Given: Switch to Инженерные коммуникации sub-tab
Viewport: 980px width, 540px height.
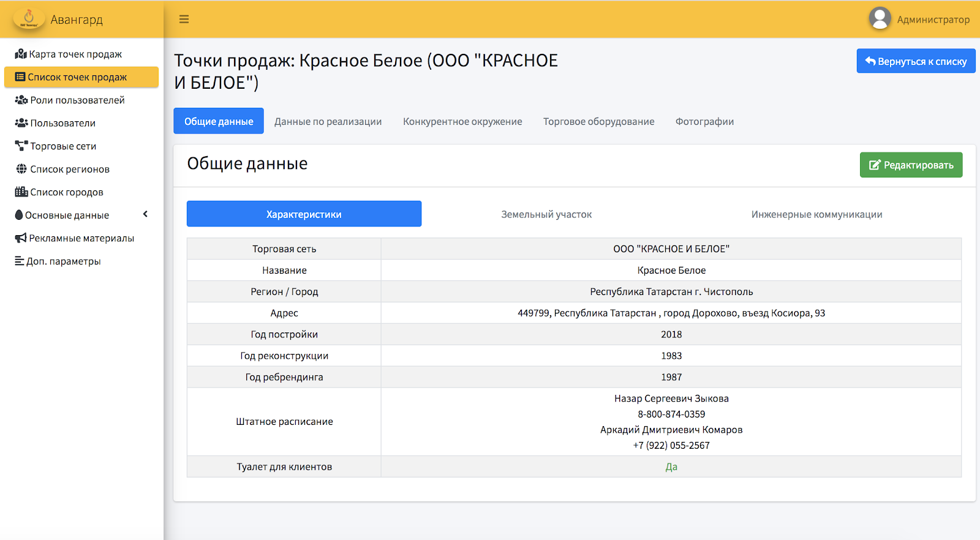Looking at the screenshot, I should click(x=816, y=214).
